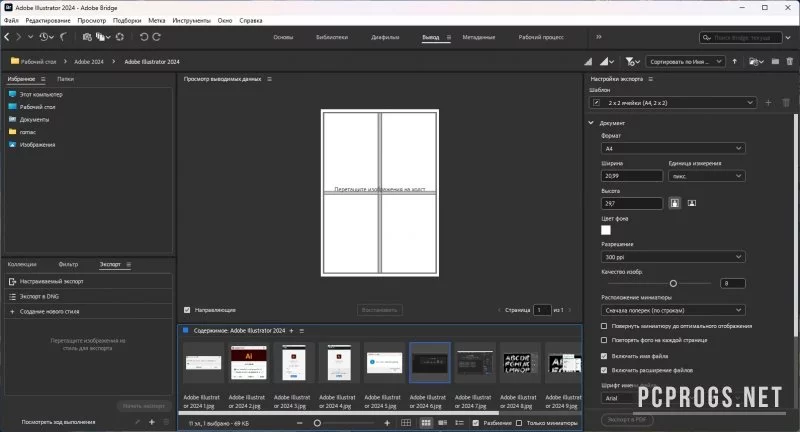The width and height of the screenshot is (800, 432).
Task: Decrease thumbnail size with minus
Action: [x=299, y=423]
